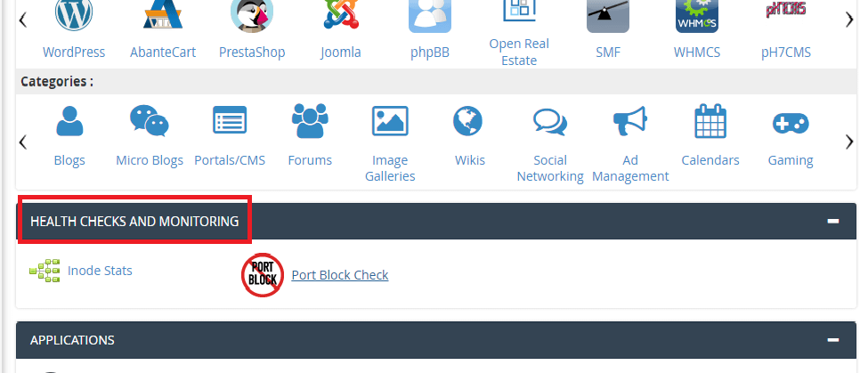868x373 pixels.
Task: Open the WHMCS app icon
Action: tap(696, 15)
